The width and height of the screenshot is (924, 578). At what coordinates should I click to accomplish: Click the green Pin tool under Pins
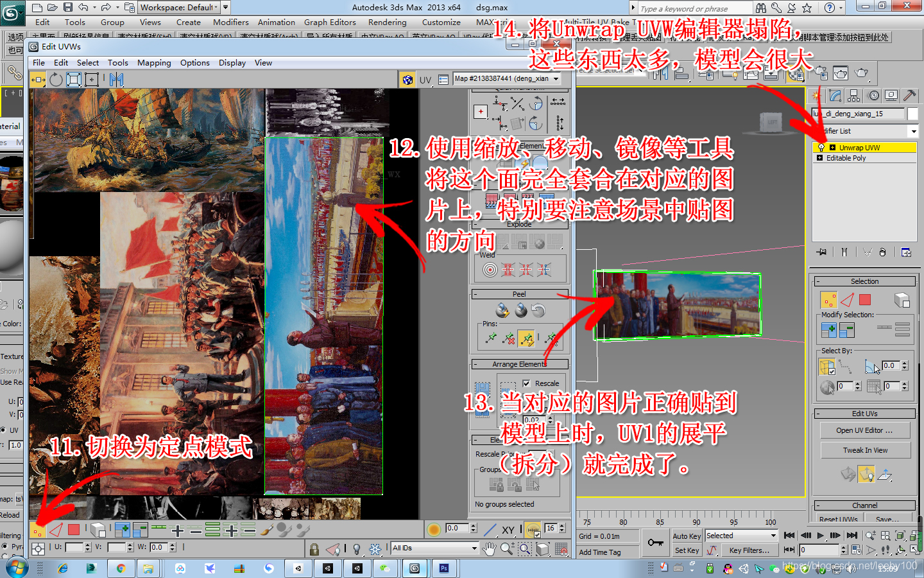coord(491,337)
